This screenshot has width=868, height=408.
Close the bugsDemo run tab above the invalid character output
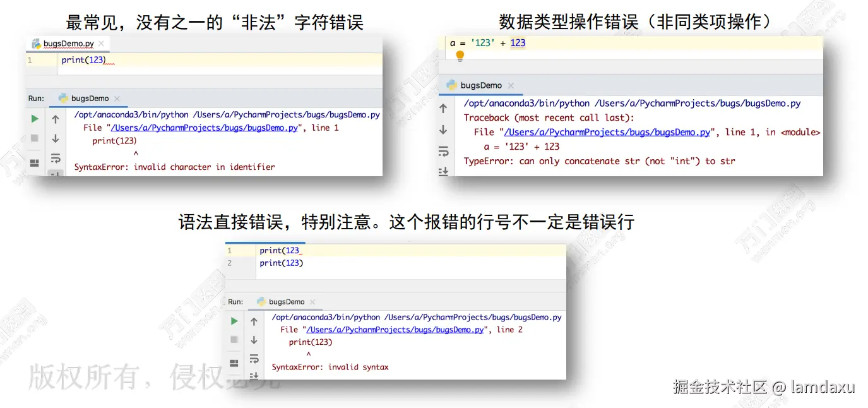[117, 99]
